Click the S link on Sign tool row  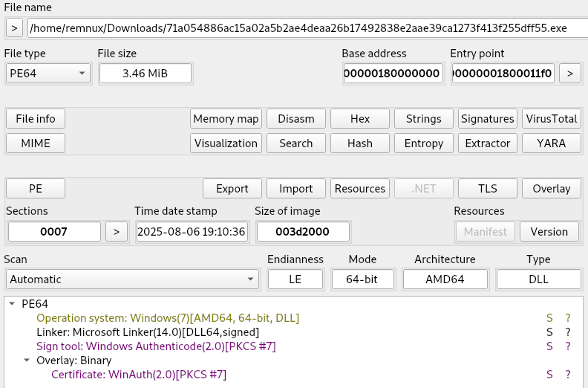point(549,346)
